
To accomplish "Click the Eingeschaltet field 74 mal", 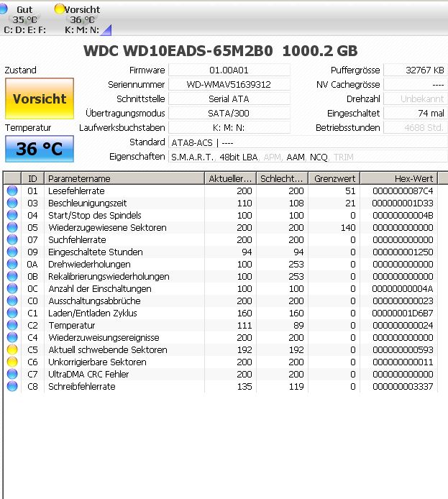I will [x=416, y=113].
